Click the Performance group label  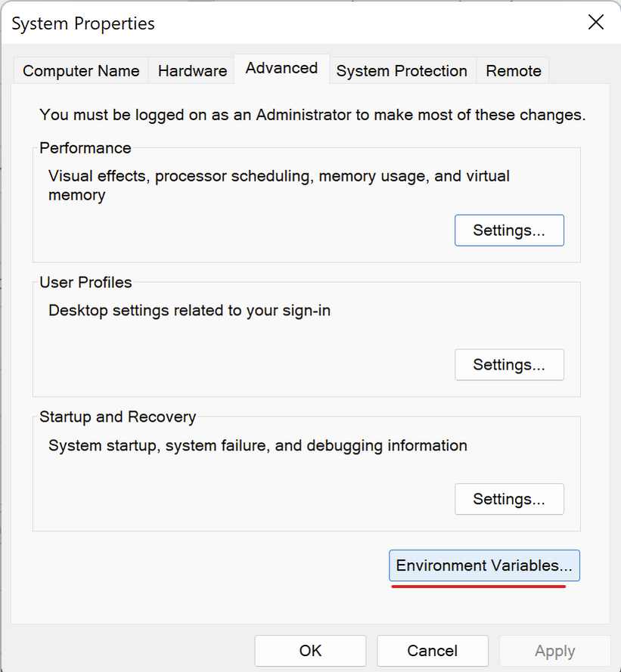pos(85,148)
